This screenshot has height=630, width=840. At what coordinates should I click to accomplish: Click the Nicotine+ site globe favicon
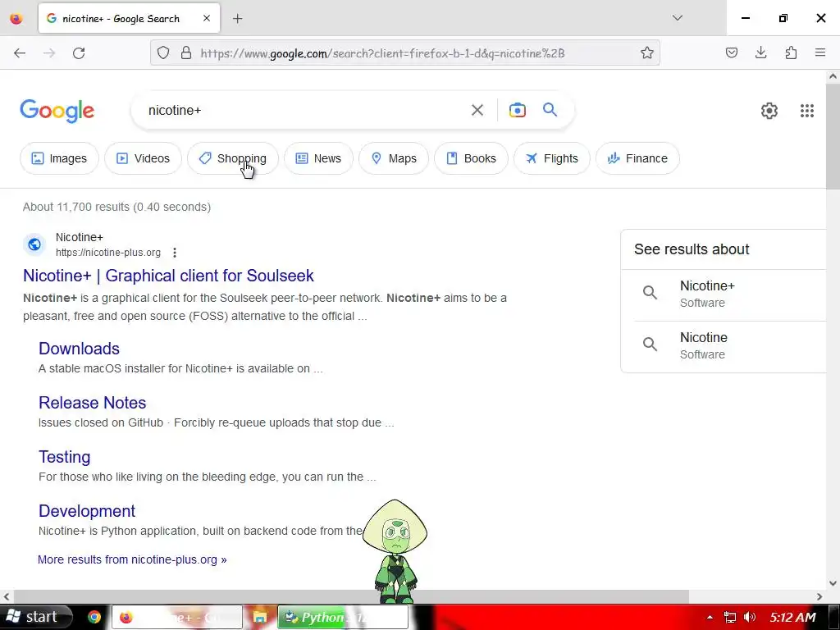coord(34,244)
